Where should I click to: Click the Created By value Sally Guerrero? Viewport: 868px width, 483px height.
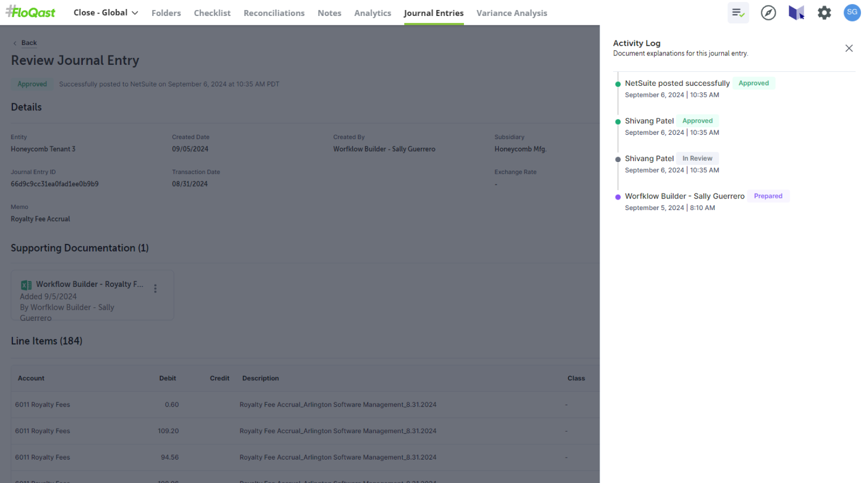384,149
